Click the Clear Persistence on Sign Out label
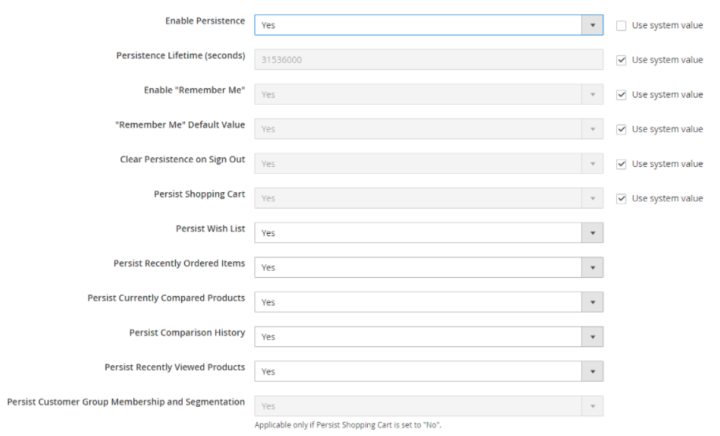 [x=183, y=160]
